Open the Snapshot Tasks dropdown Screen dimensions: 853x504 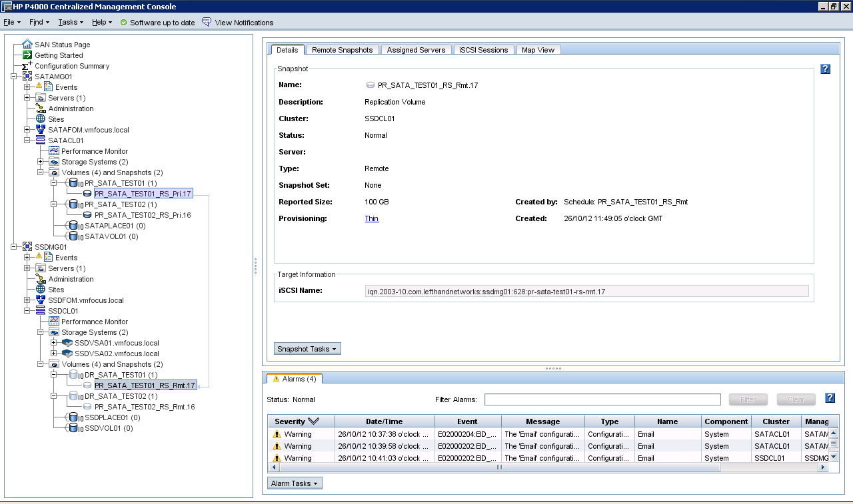307,349
